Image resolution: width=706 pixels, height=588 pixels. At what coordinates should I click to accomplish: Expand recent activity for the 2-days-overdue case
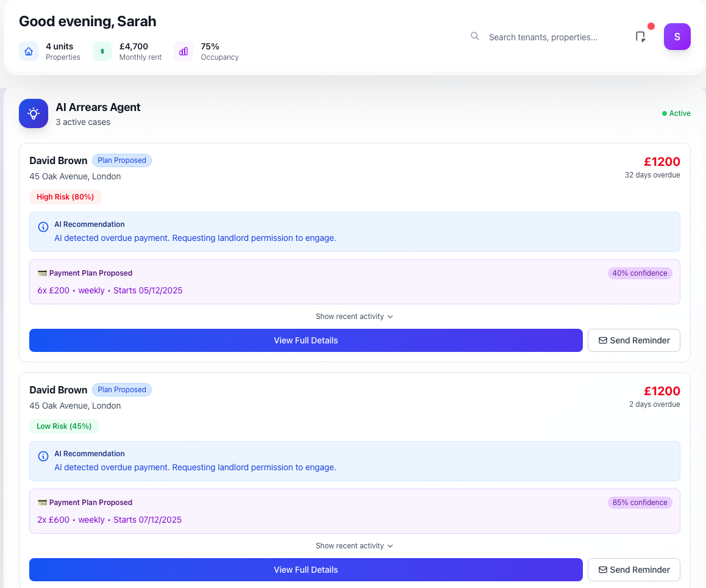pyautogui.click(x=354, y=546)
